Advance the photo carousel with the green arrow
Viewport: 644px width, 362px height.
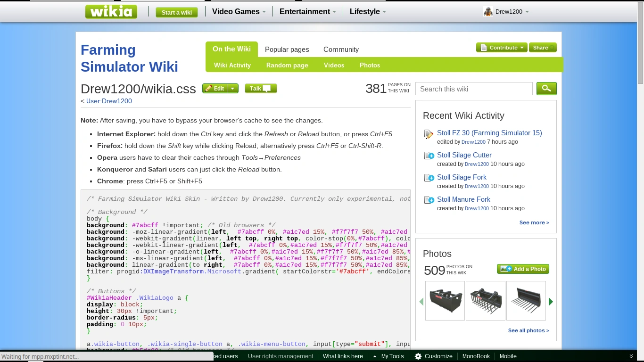[551, 301]
